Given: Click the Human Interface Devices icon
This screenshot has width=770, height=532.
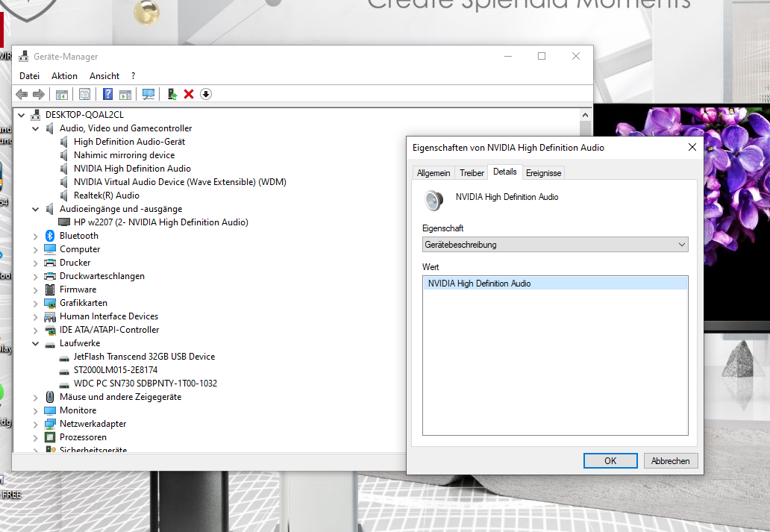Looking at the screenshot, I should [x=49, y=316].
